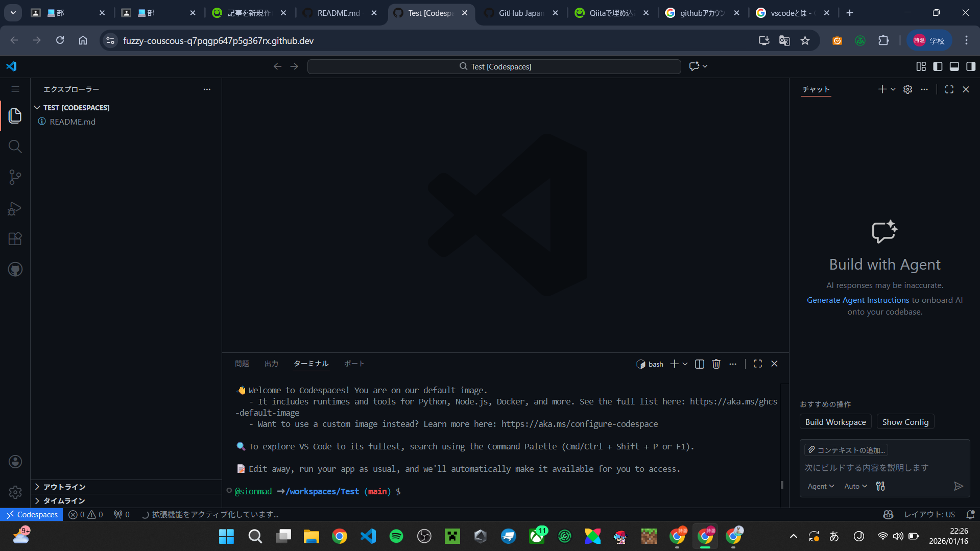This screenshot has width=980, height=551.
Task: Open new chat dropdown arrow
Action: [x=893, y=89]
